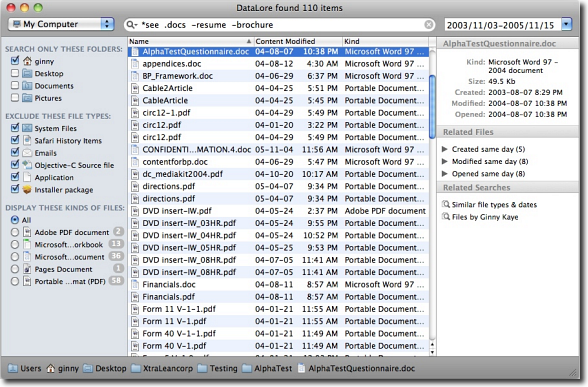
Task: Click the System Files icon
Action: [x=27, y=128]
